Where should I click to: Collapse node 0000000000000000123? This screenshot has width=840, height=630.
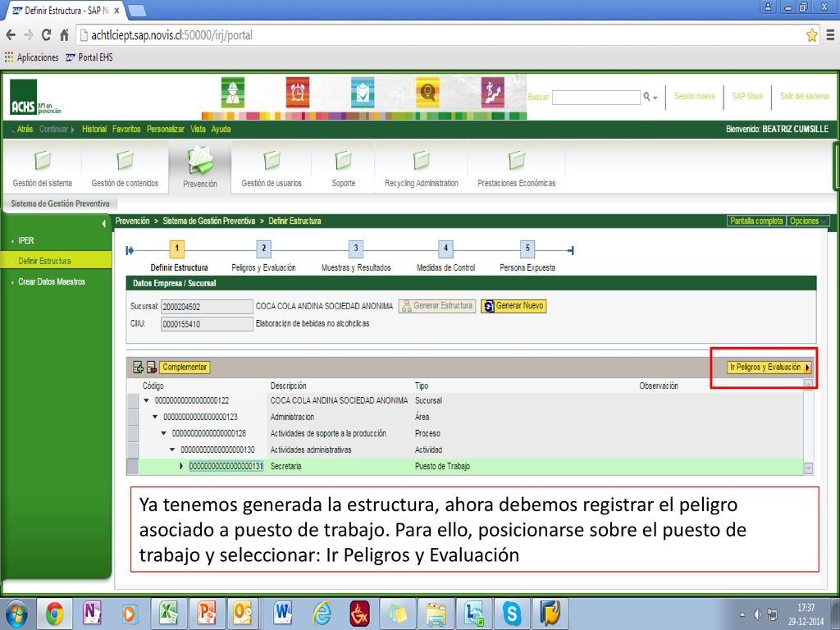pos(155,417)
